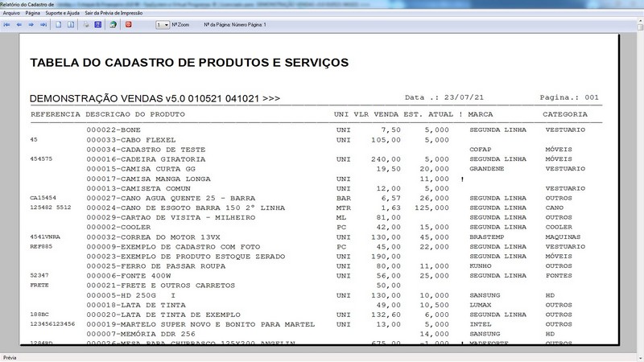This screenshot has height=362, width=644.
Task: Click price value 240,00
Action: (386, 159)
